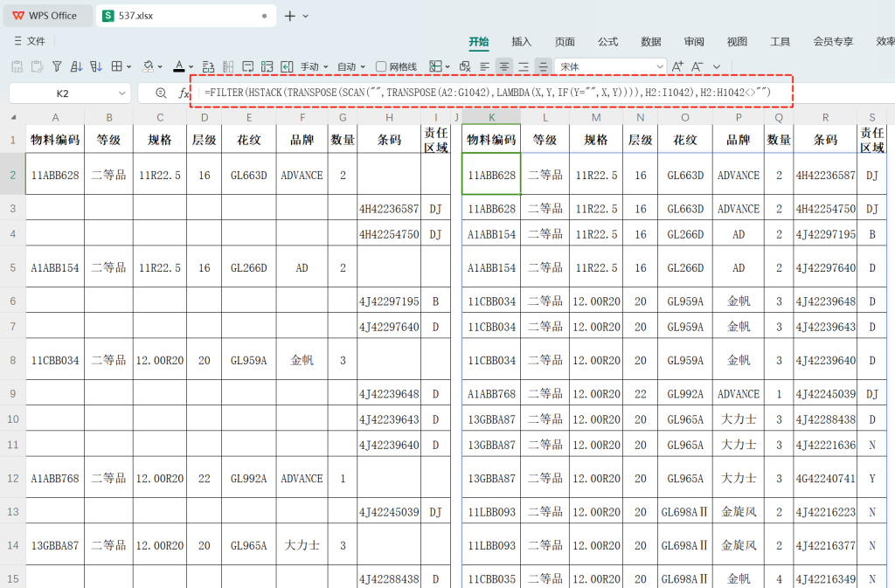Switch to the 537.xlsx document tab
Image resolution: width=895 pixels, height=588 pixels.
click(x=186, y=16)
